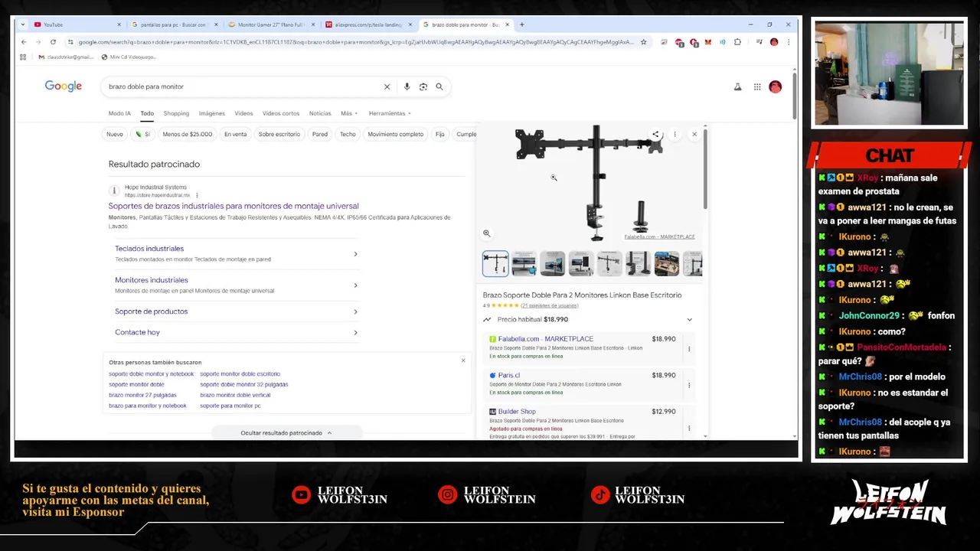Switch to the 'pantallas para pc' tab
This screenshot has height=551, width=980.
[x=173, y=24]
